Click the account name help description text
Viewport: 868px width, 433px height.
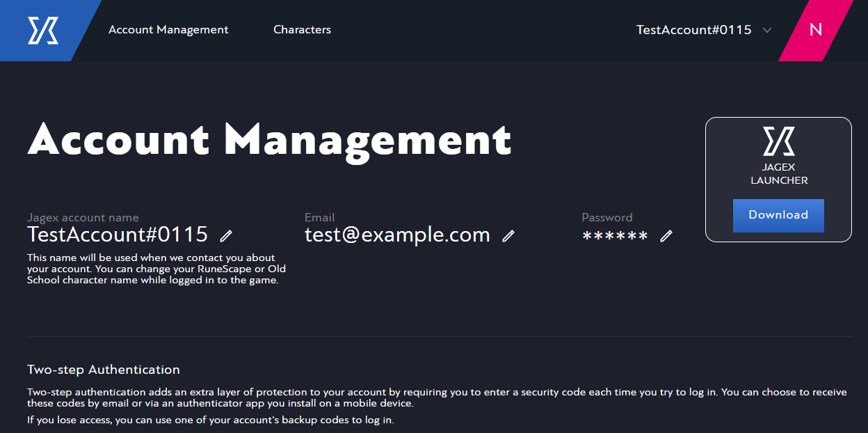156,269
